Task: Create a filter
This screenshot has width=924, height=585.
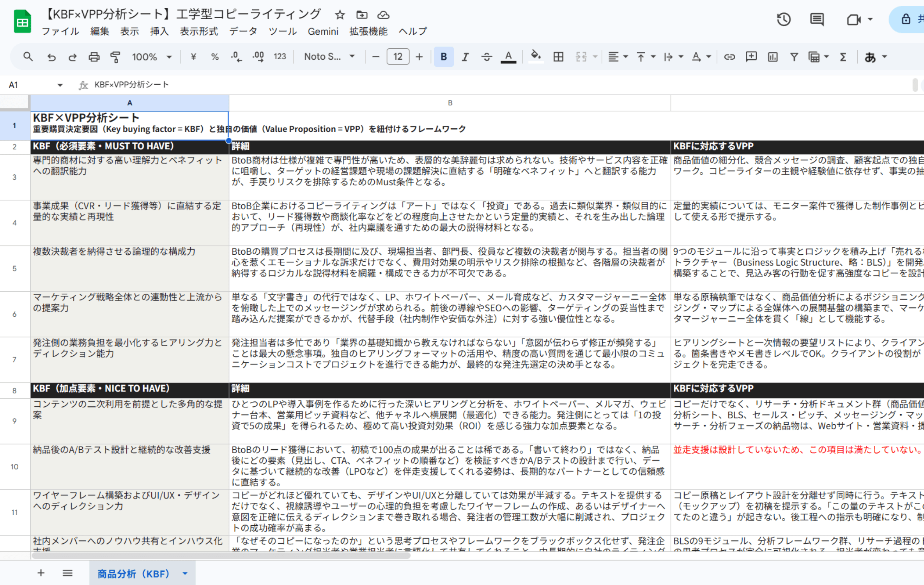Action: click(x=794, y=57)
